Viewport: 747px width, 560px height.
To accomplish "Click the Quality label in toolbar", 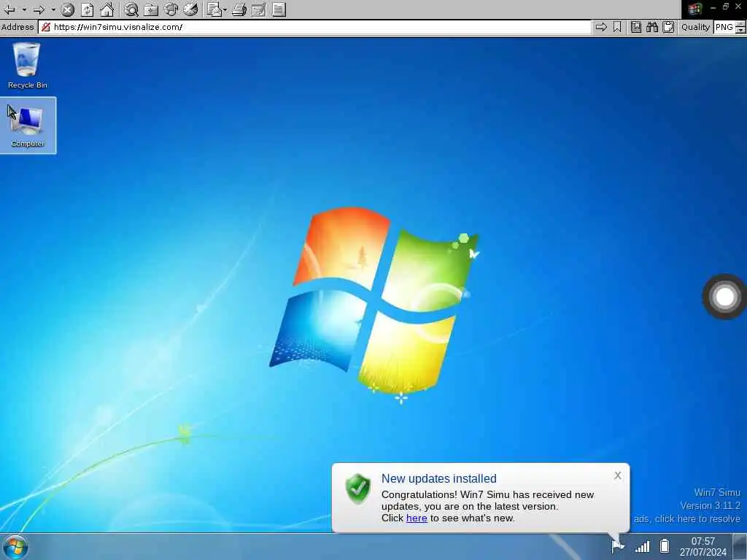I will point(695,27).
